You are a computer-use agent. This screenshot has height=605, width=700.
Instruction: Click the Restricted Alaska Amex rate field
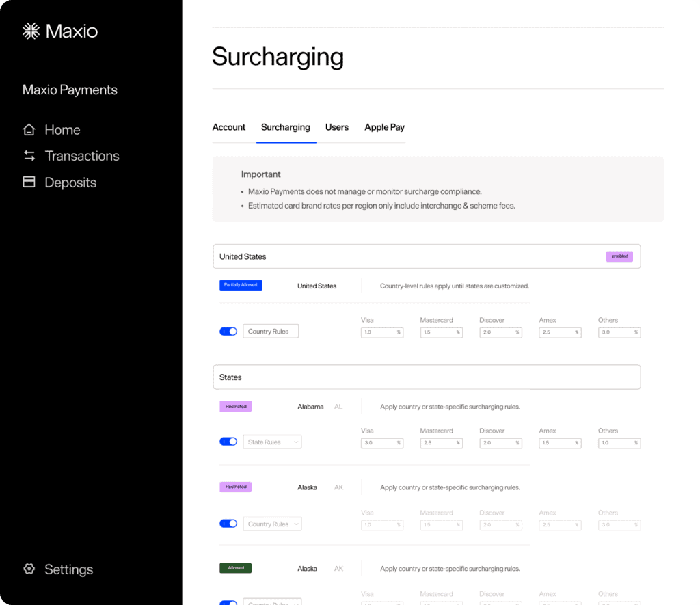coord(561,525)
